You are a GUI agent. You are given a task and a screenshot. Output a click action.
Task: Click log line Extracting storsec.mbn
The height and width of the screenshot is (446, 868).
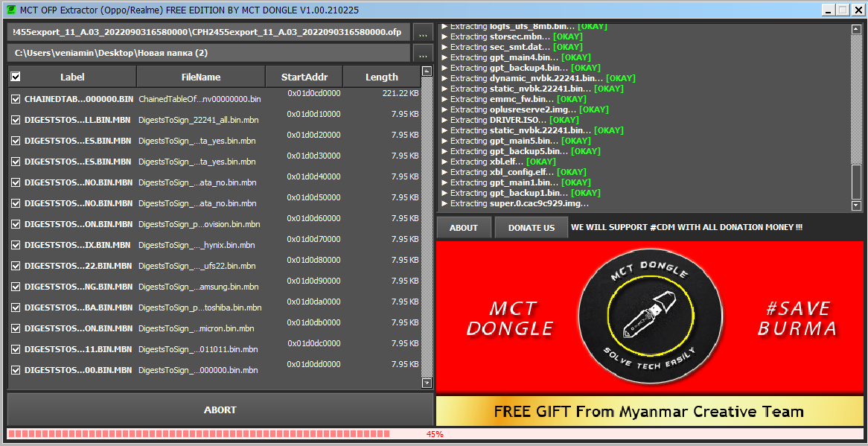[x=513, y=36]
